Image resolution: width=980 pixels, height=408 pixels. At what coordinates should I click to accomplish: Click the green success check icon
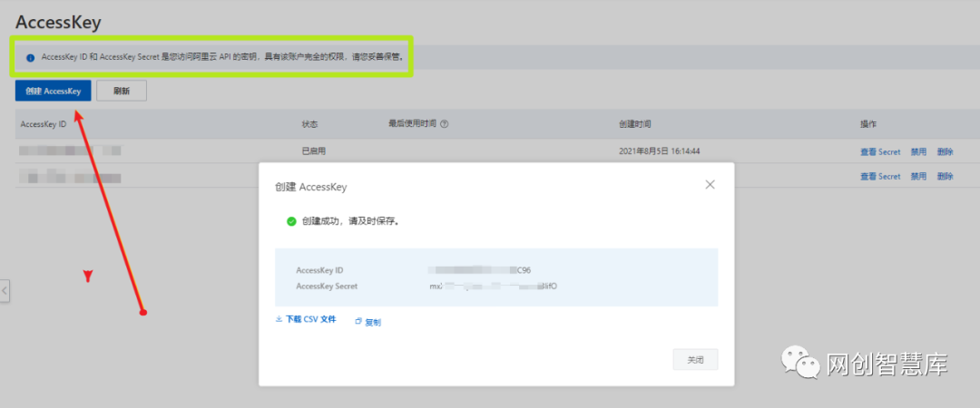[x=291, y=221]
